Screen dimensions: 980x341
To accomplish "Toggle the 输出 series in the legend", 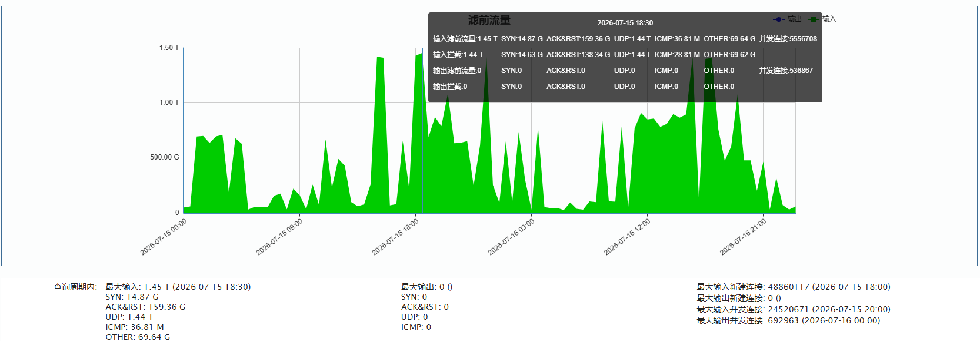I will pyautogui.click(x=787, y=19).
